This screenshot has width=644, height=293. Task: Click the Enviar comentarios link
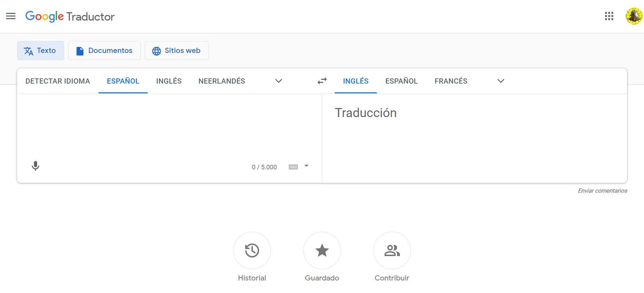click(x=603, y=191)
